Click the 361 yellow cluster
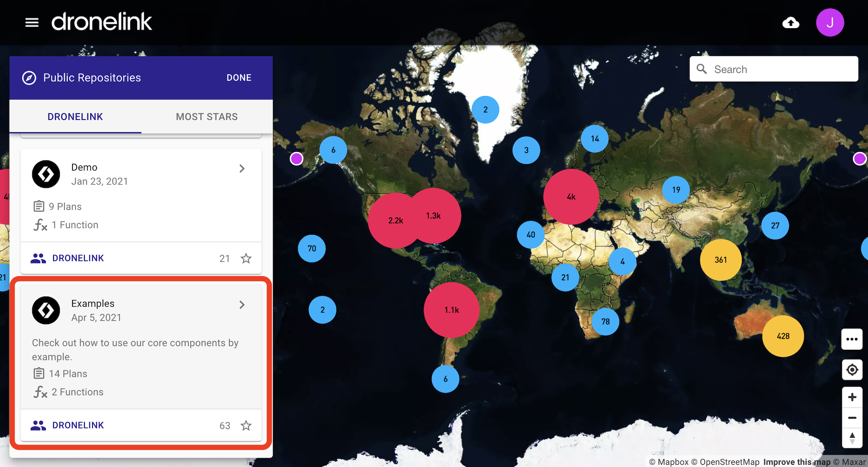 coord(721,260)
